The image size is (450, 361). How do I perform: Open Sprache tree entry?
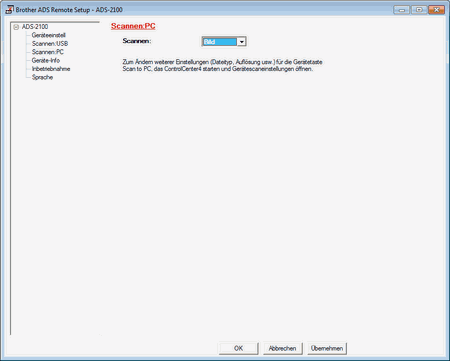(x=42, y=77)
